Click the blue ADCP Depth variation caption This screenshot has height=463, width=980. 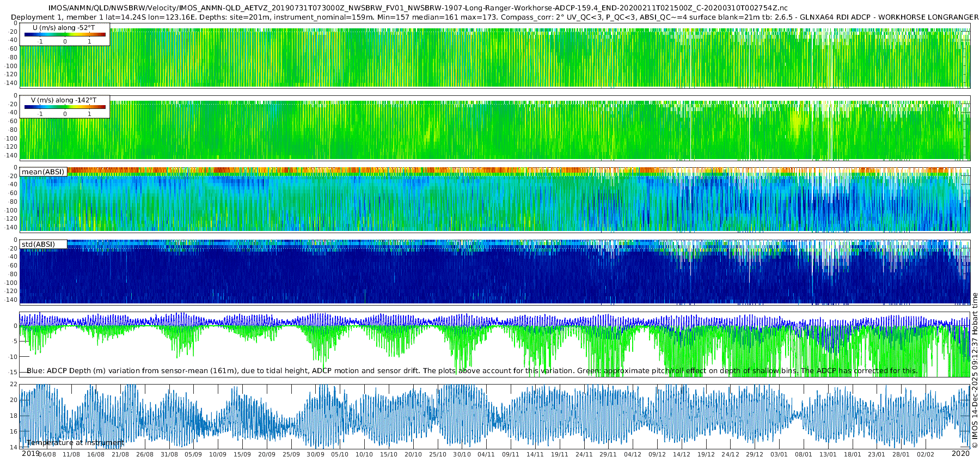coord(472,370)
